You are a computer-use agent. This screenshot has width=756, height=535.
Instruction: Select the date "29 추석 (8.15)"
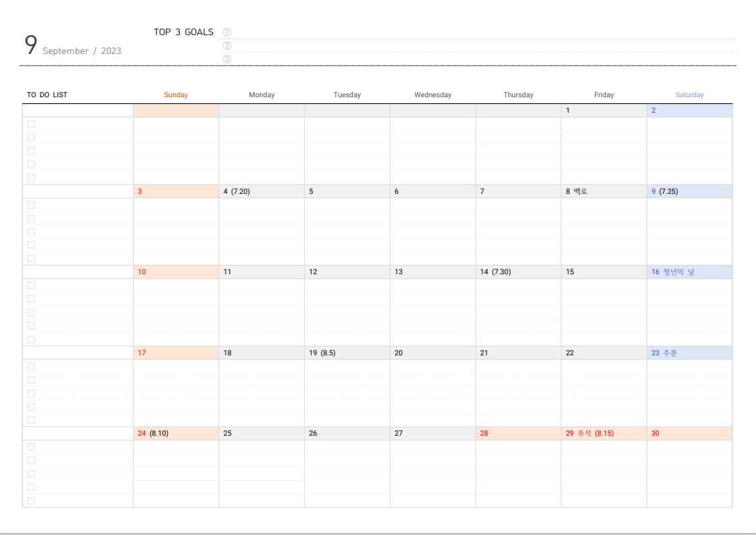tap(604, 433)
